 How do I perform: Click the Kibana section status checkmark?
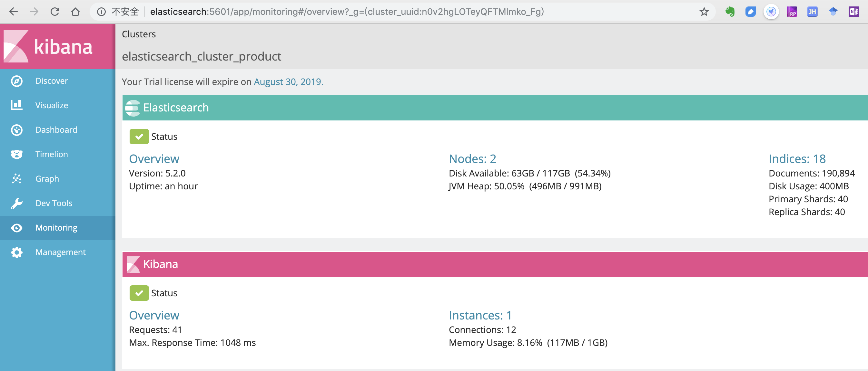coord(139,293)
